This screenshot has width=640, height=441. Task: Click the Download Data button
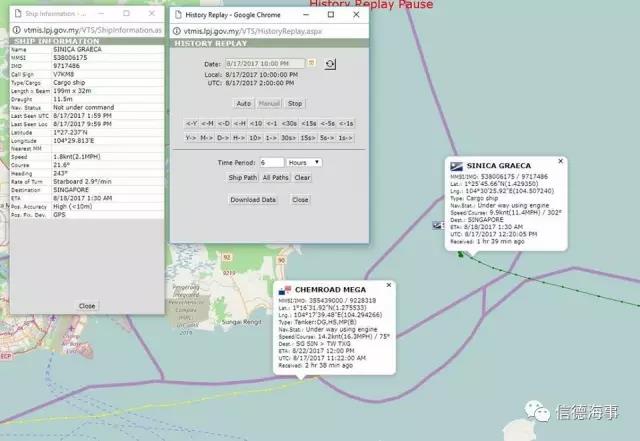pos(253,199)
